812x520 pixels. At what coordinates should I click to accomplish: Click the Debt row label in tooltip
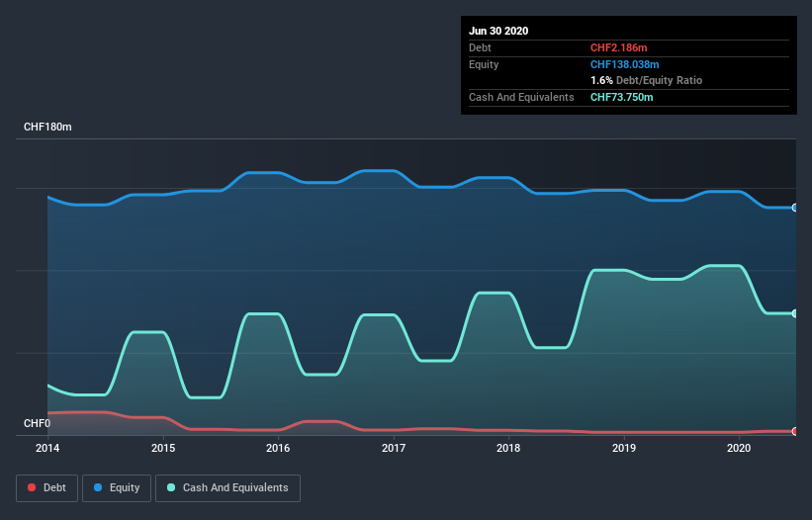(x=480, y=47)
